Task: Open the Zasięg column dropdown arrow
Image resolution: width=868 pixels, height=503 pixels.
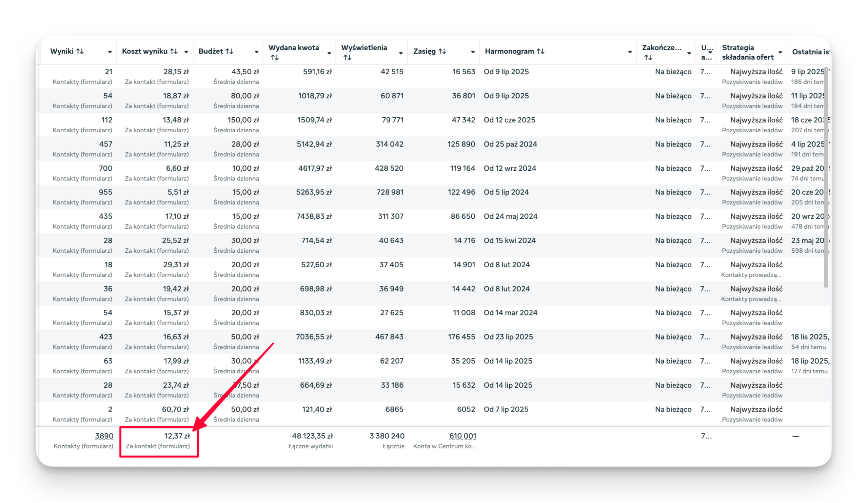Action: [x=473, y=52]
